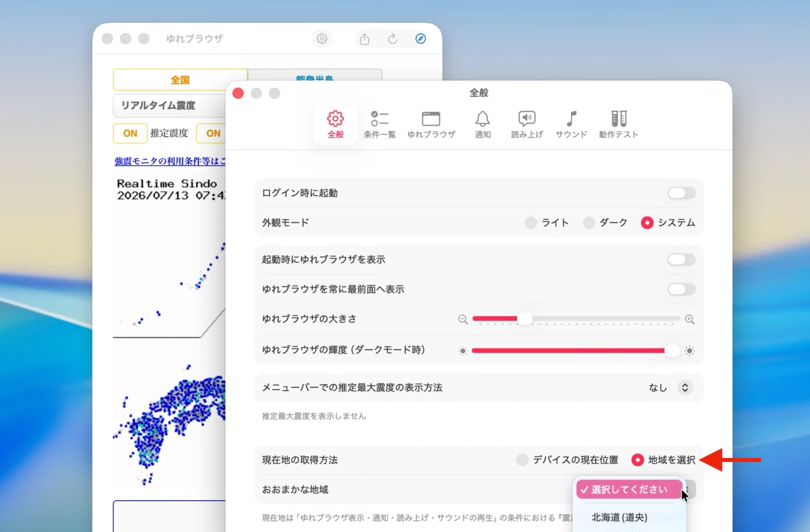Switch to the ゆれブラウザ settings tab

[431, 125]
